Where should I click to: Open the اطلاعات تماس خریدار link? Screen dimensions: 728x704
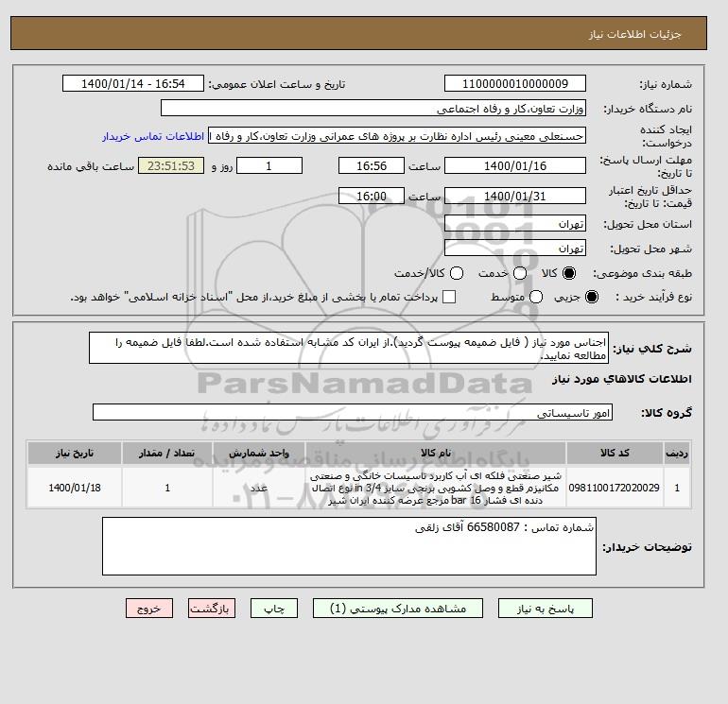153,136
